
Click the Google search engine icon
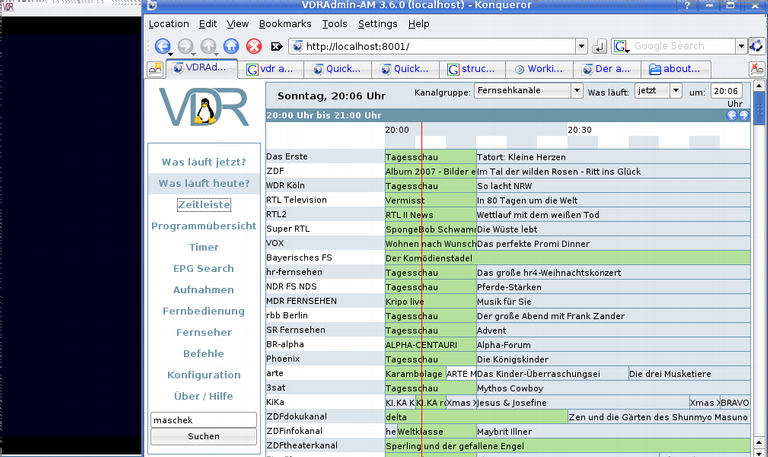(x=621, y=46)
